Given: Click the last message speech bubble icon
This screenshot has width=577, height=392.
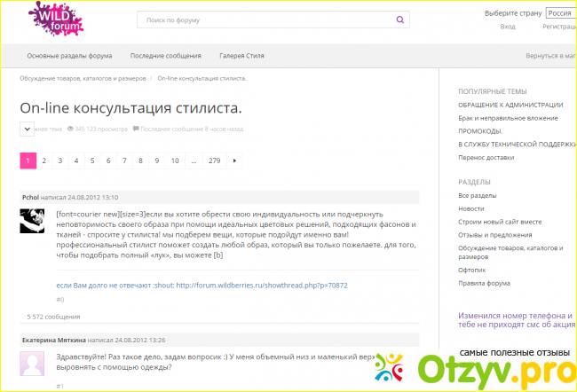Looking at the screenshot, I should tap(136, 129).
